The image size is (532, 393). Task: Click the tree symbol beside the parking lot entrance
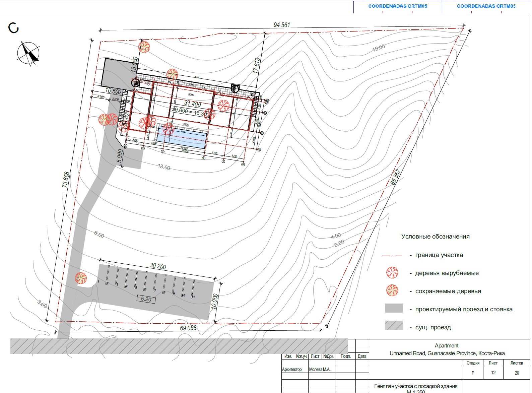coord(81,278)
